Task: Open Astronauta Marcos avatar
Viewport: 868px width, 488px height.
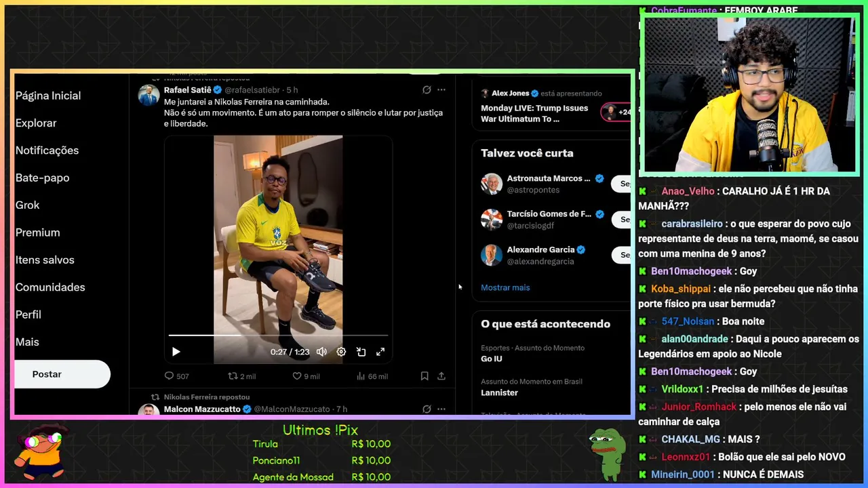Action: (492, 184)
